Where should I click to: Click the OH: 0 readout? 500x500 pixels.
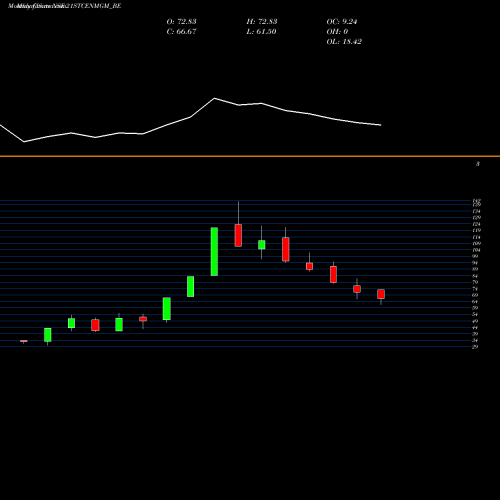click(337, 32)
